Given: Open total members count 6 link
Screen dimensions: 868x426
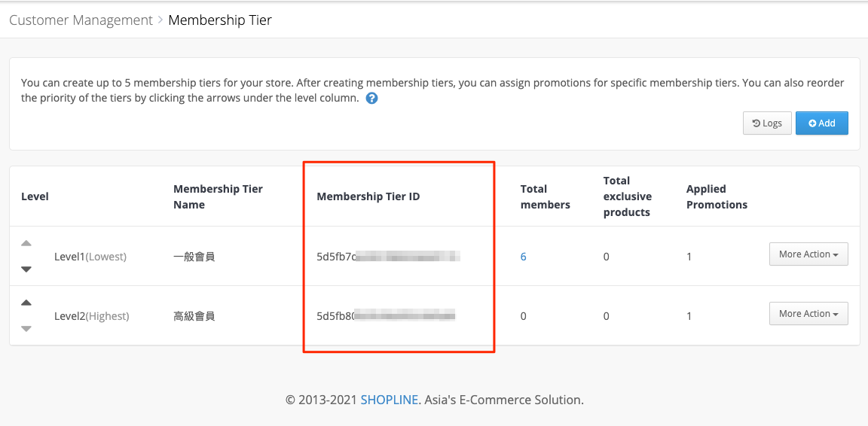Looking at the screenshot, I should tap(523, 257).
